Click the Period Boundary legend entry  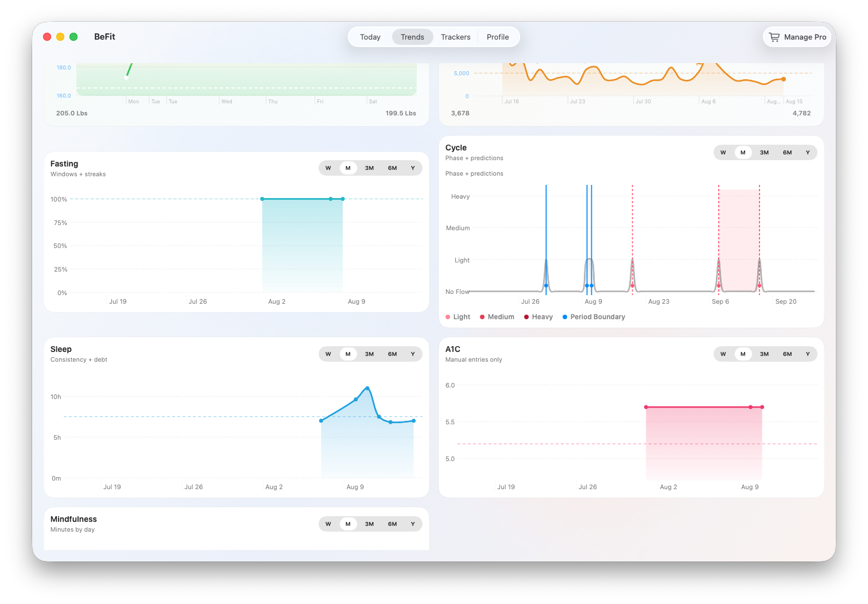point(594,317)
